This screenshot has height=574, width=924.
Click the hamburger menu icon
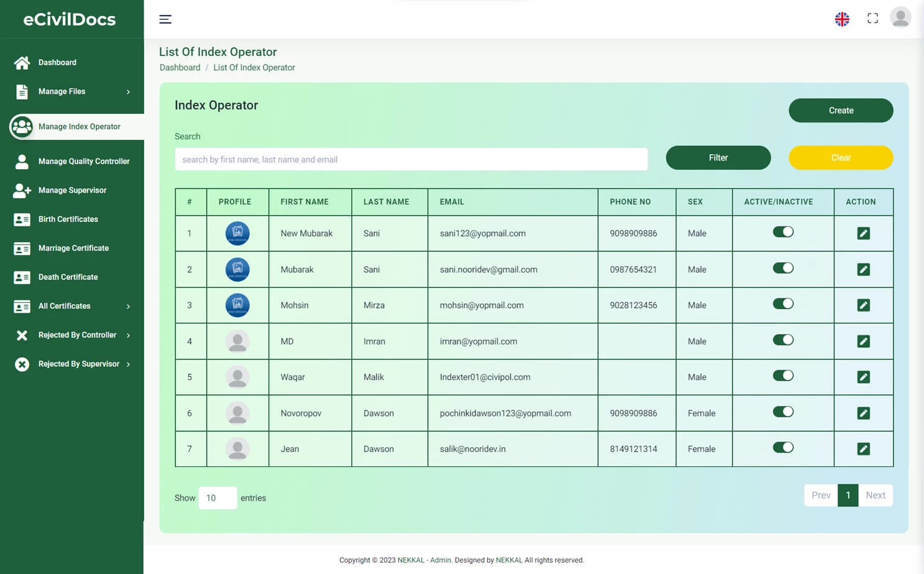(x=165, y=19)
